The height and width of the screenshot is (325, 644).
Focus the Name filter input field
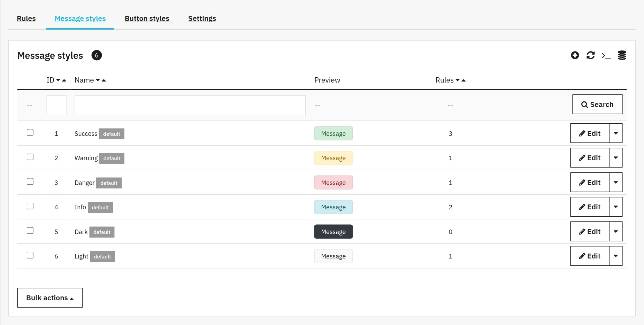[190, 106]
